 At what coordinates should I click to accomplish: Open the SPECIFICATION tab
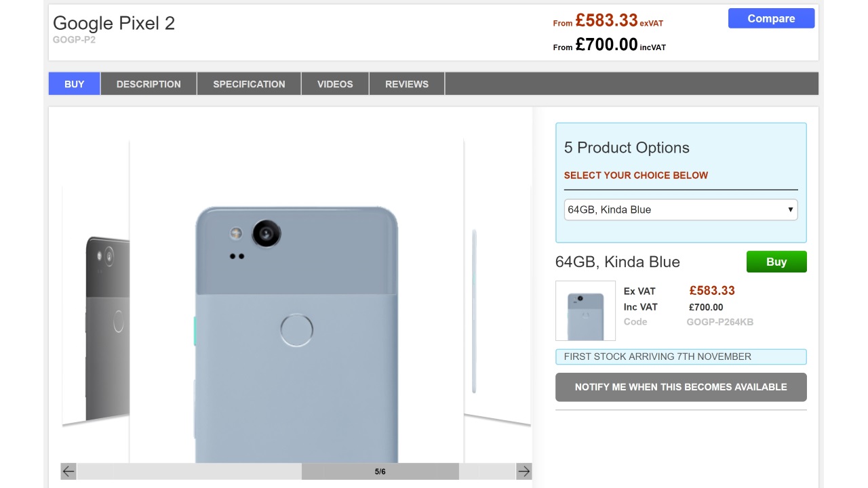pos(249,84)
